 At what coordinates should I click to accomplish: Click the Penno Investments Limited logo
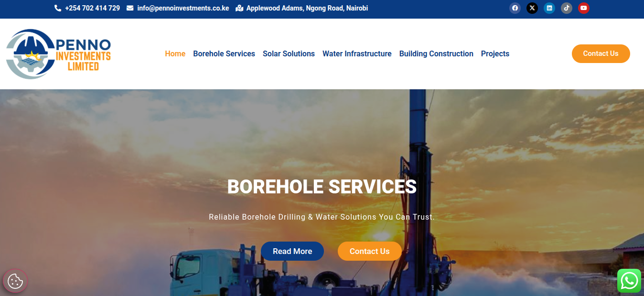coord(58,54)
